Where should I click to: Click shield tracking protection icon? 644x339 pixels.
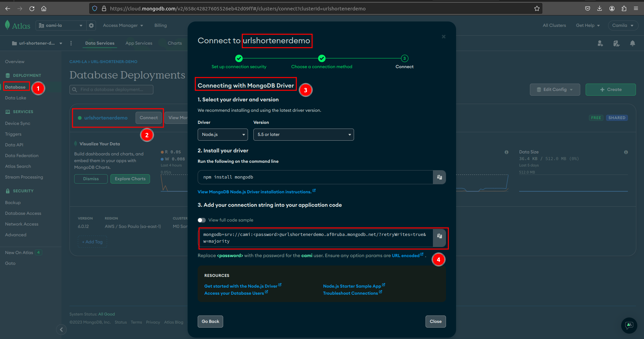coord(95,8)
